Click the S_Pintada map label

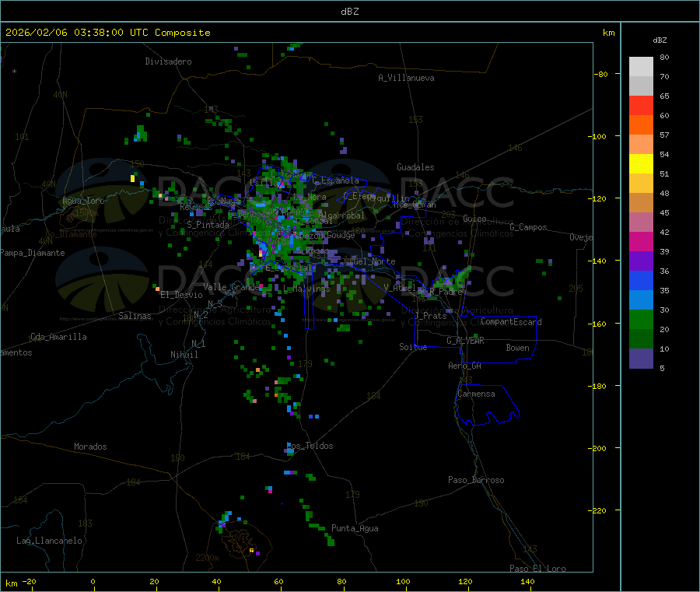208,225
